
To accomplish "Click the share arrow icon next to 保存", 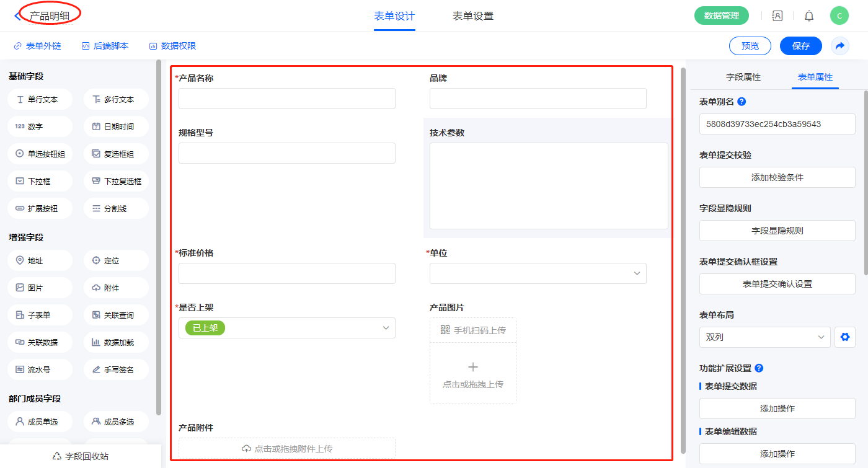I will click(x=840, y=46).
